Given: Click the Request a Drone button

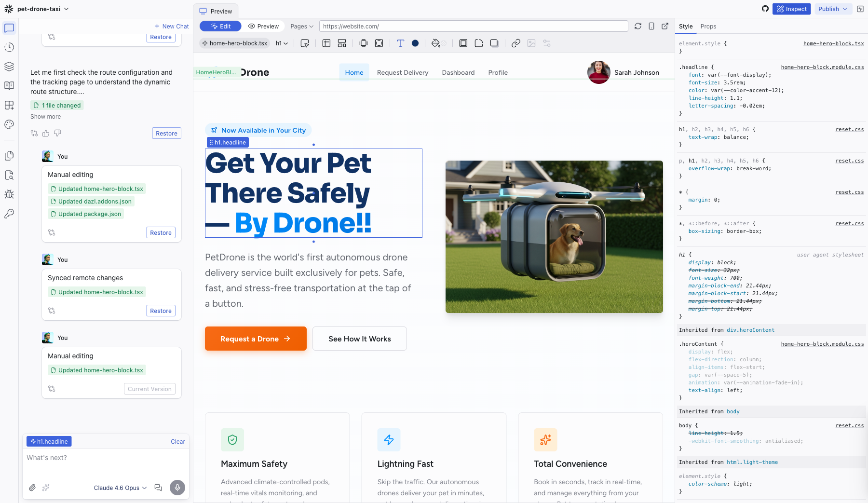Looking at the screenshot, I should pos(256,339).
